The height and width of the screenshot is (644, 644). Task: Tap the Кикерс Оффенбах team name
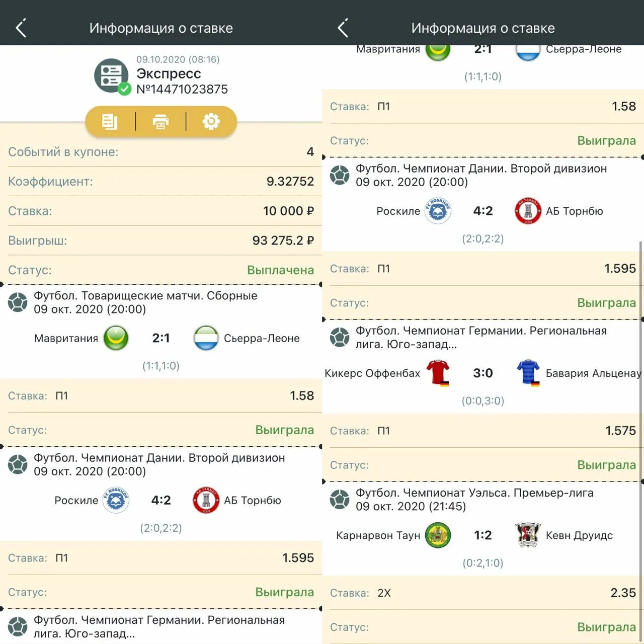(372, 373)
